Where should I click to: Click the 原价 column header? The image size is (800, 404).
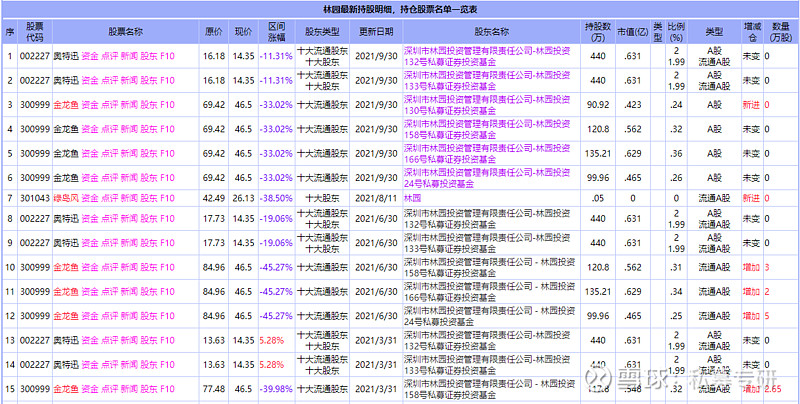[x=214, y=32]
